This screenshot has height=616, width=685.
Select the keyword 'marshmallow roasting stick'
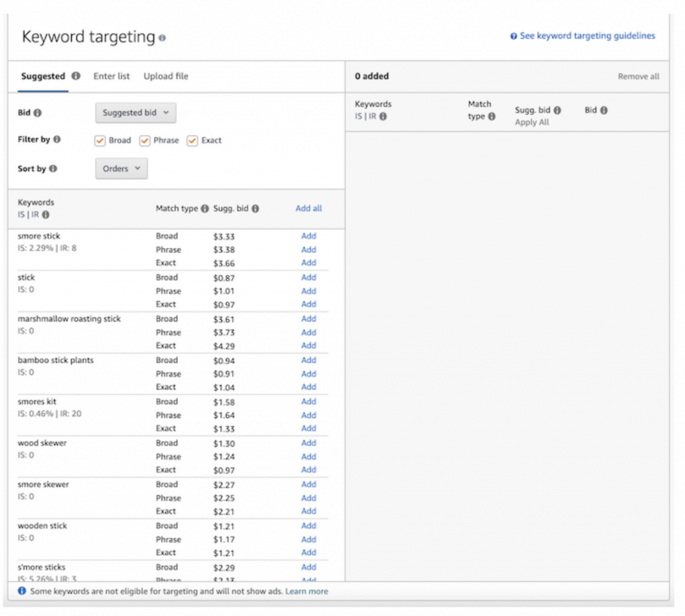tap(69, 319)
